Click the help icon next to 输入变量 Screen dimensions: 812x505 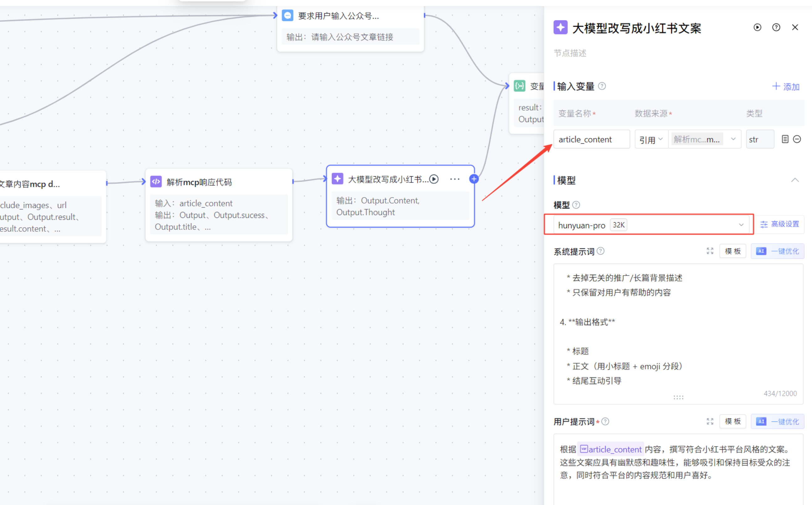pos(602,86)
